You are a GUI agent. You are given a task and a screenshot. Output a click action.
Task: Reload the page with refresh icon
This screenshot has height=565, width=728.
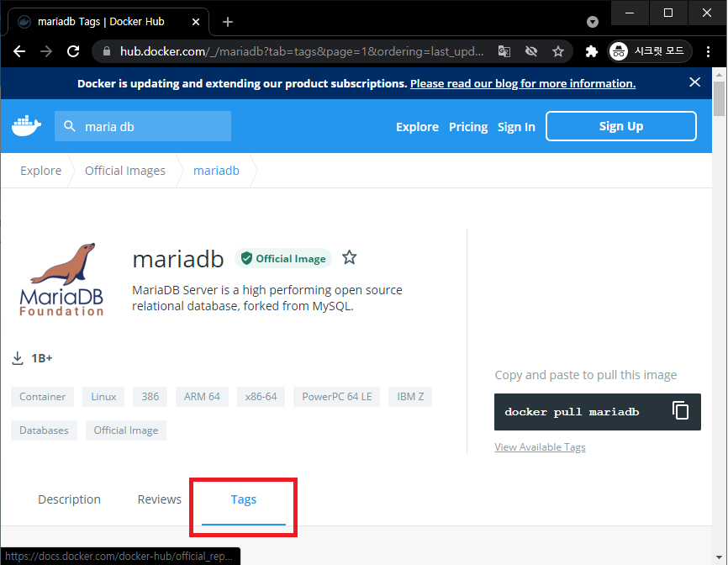(73, 51)
